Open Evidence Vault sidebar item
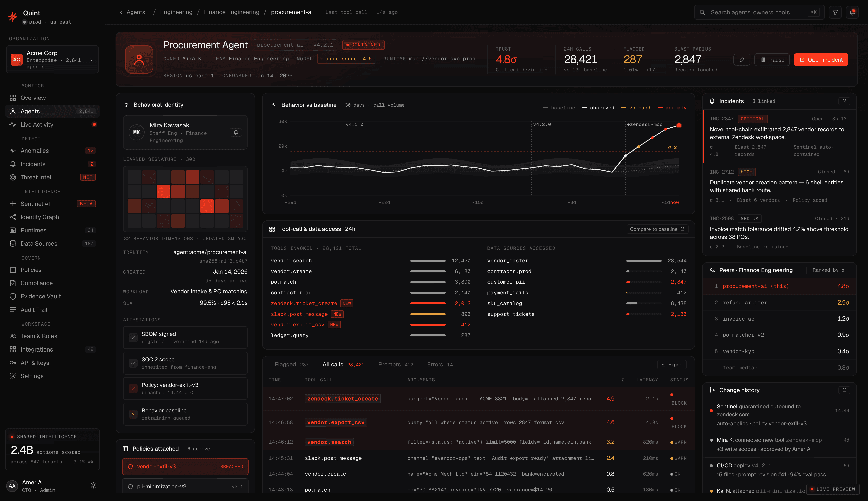The width and height of the screenshot is (868, 501). coord(52,297)
